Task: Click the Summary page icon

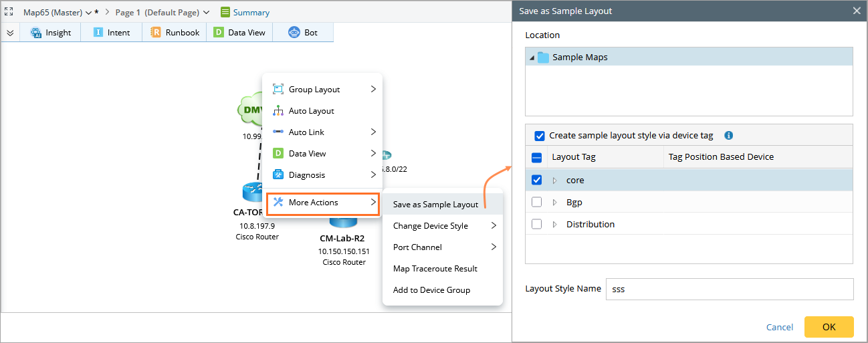Action: click(225, 12)
